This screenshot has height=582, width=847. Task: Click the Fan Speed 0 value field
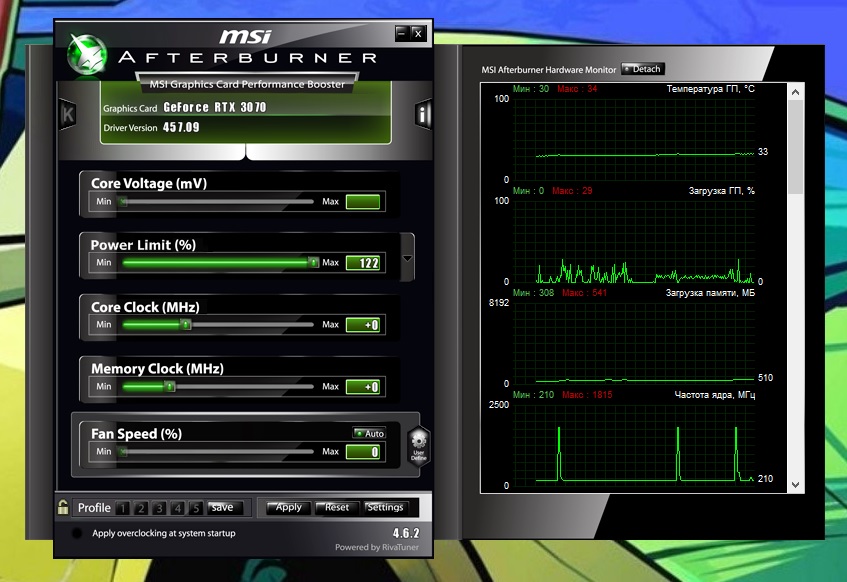point(363,452)
